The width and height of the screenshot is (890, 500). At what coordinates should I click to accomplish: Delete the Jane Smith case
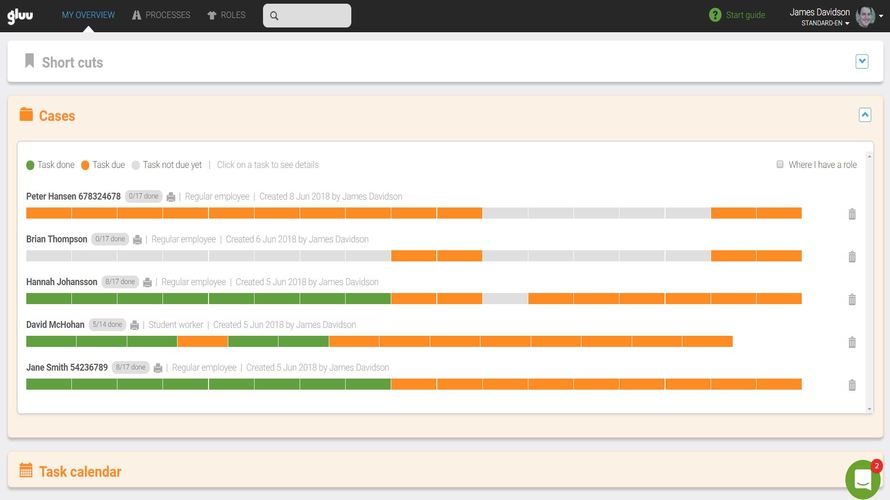tap(852, 385)
